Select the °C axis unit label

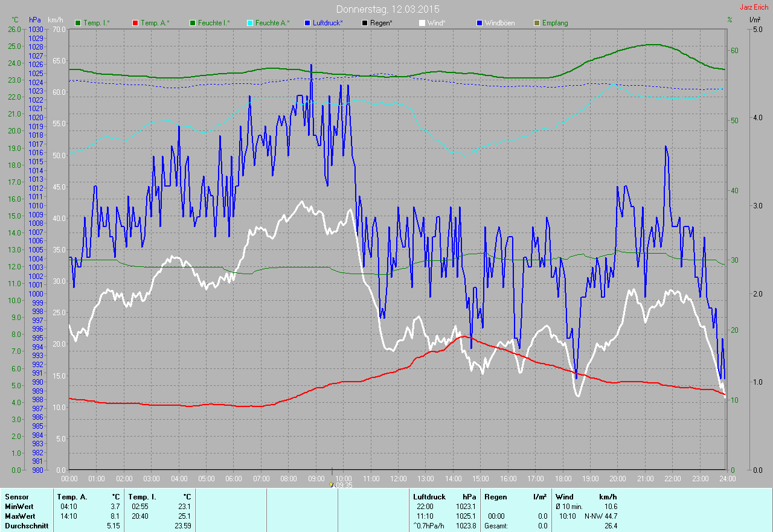click(x=15, y=21)
